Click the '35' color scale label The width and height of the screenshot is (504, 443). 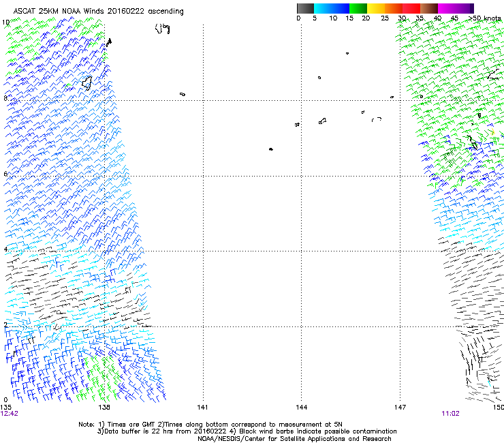420,18
